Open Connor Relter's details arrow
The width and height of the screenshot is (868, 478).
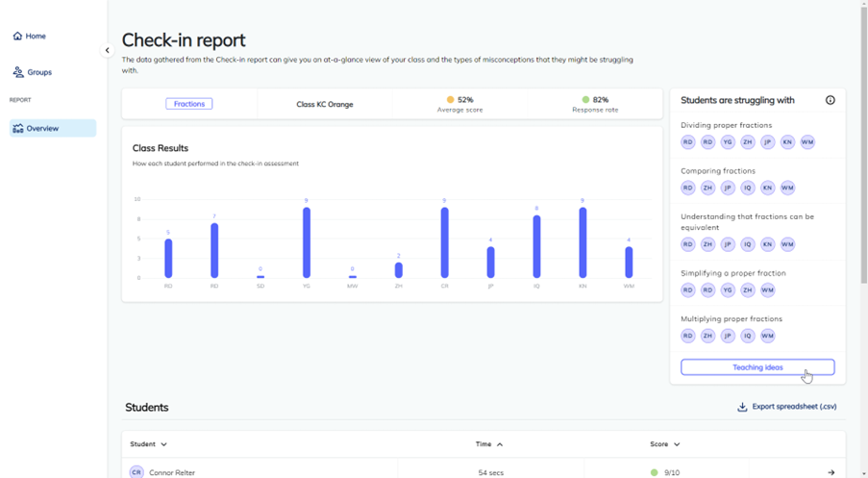click(x=831, y=472)
